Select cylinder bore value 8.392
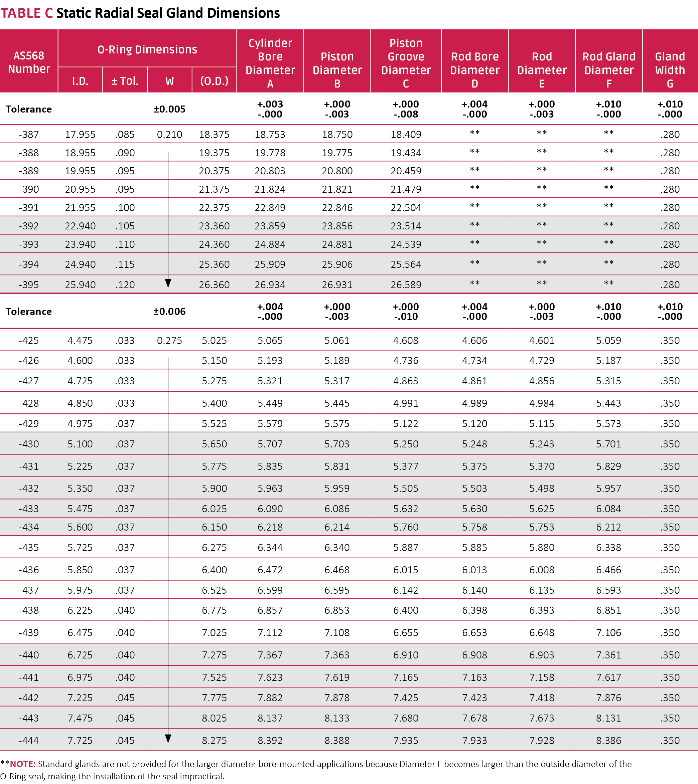 [x=270, y=741]
